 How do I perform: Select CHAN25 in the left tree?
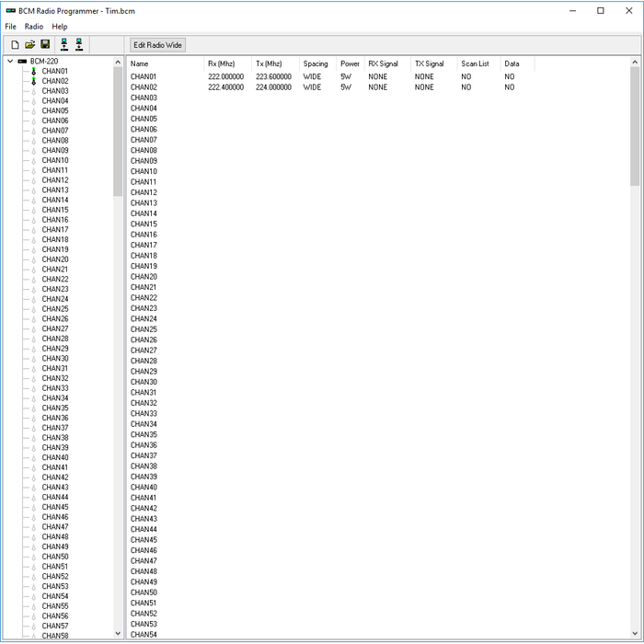pos(55,309)
